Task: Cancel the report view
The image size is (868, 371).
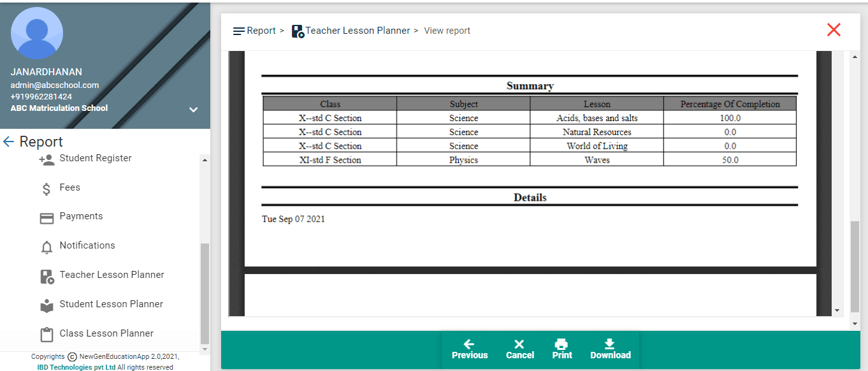Action: [x=520, y=350]
